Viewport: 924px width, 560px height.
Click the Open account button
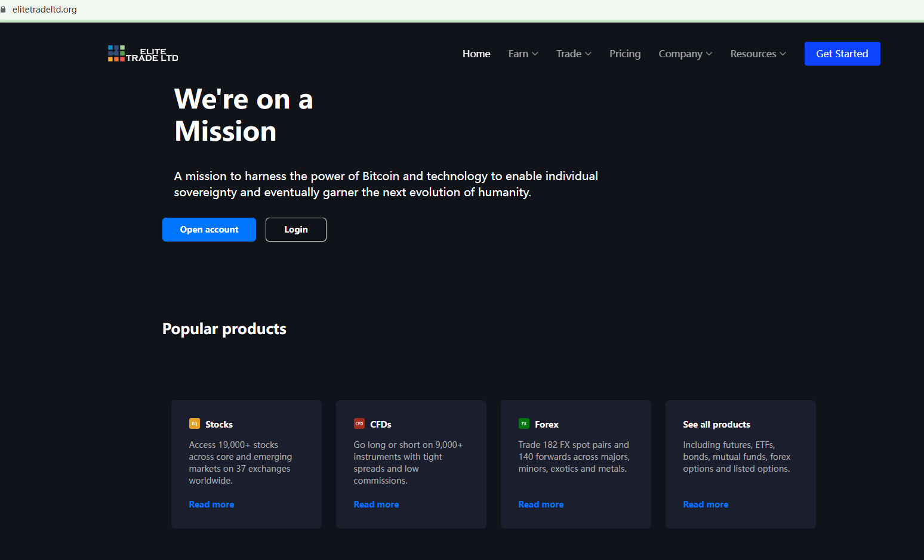point(209,230)
